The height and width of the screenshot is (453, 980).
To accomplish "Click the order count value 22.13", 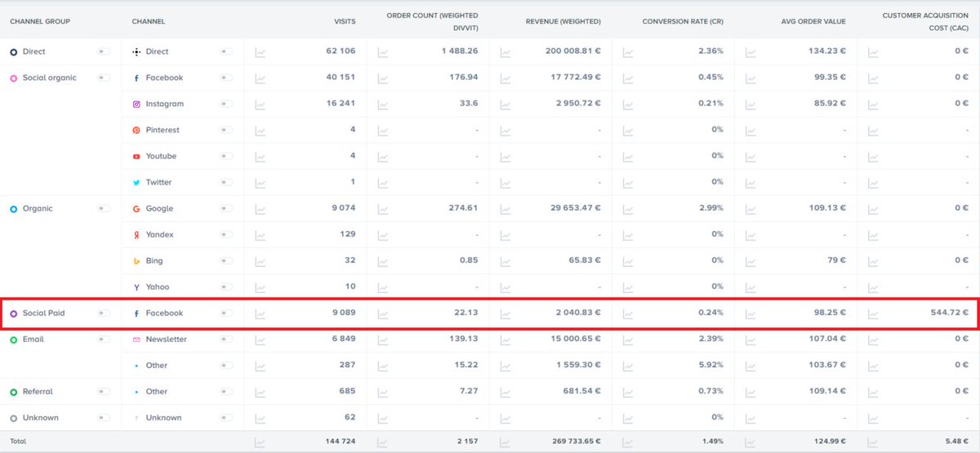I will 466,313.
